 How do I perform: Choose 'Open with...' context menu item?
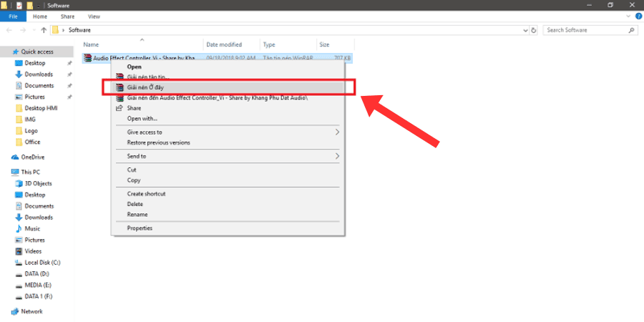tap(228, 118)
